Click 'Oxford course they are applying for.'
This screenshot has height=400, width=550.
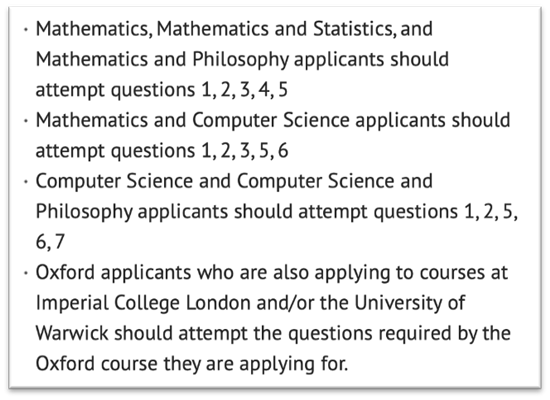point(192,364)
